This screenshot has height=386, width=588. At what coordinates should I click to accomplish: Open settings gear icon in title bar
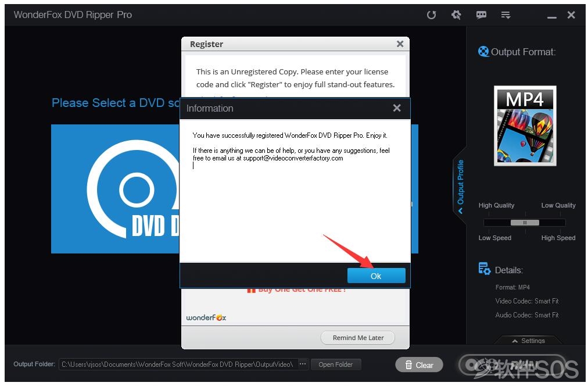click(x=456, y=15)
